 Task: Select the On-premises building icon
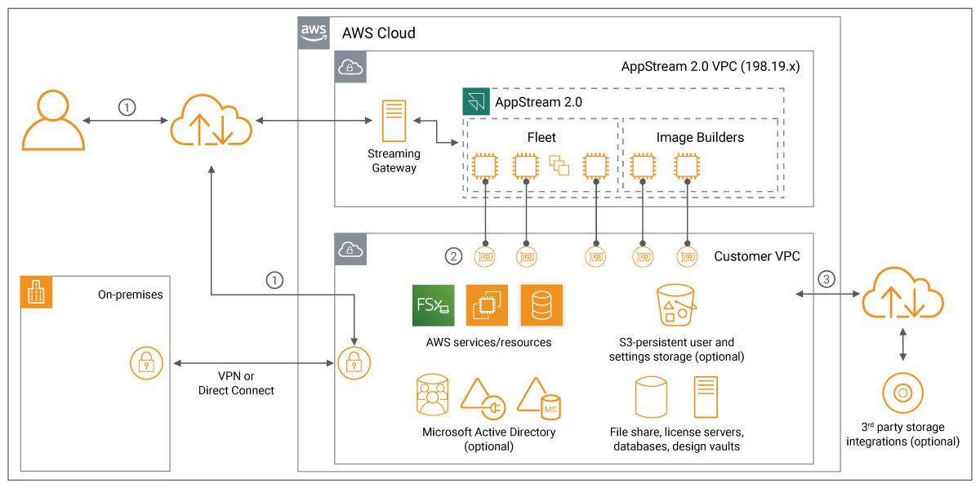coord(36,292)
